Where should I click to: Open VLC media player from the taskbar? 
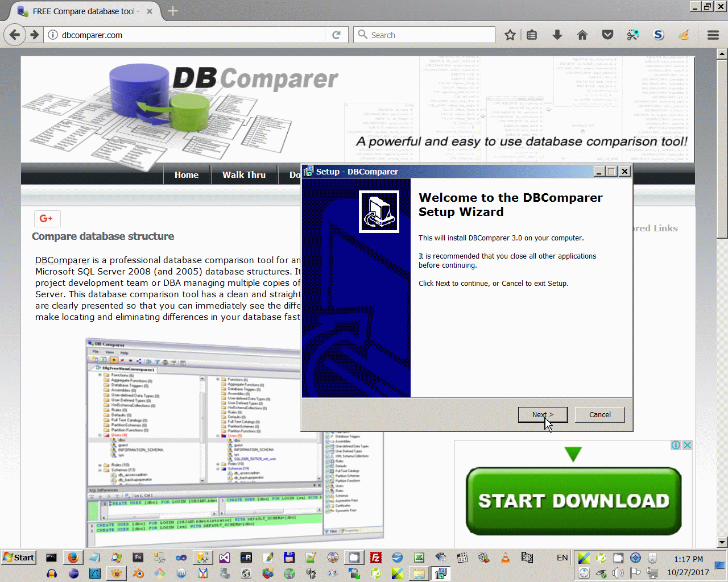click(505, 558)
